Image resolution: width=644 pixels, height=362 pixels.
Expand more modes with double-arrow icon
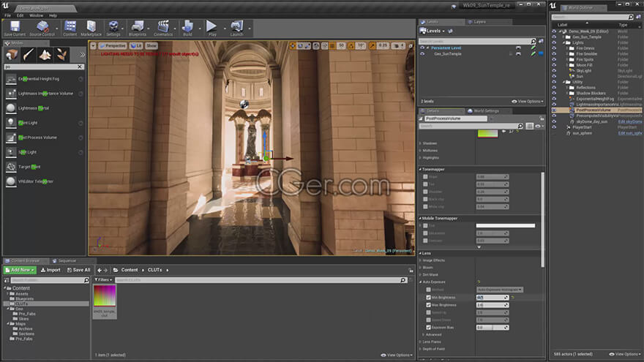(82, 55)
